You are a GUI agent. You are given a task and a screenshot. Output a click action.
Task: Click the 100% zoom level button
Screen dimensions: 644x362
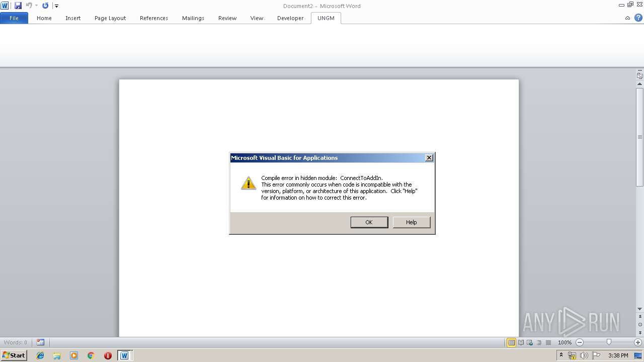point(565,342)
